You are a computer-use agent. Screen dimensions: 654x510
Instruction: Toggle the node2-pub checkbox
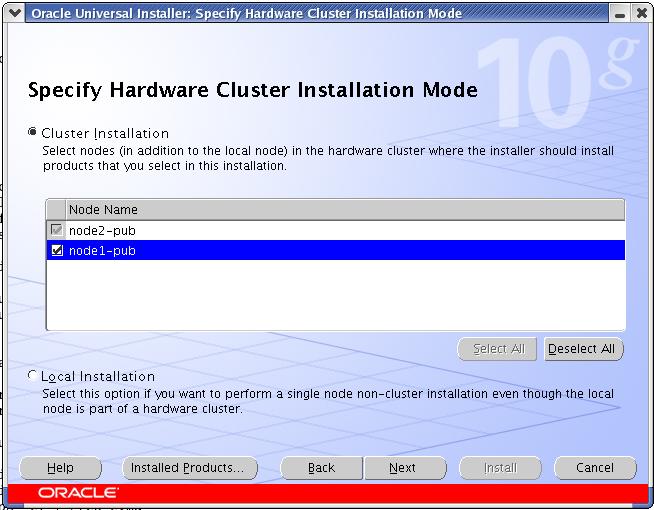click(56, 230)
